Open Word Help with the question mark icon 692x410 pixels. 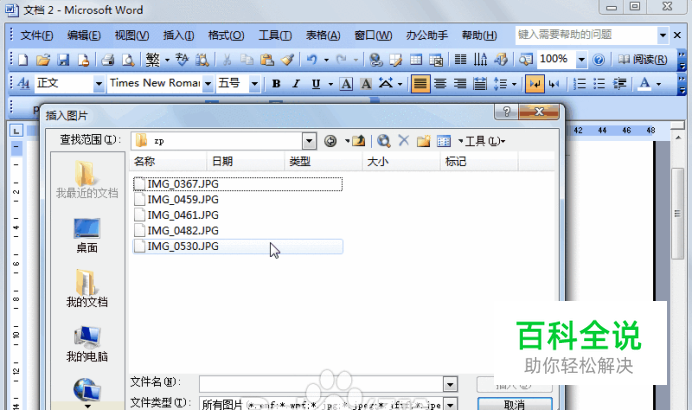click(x=598, y=60)
